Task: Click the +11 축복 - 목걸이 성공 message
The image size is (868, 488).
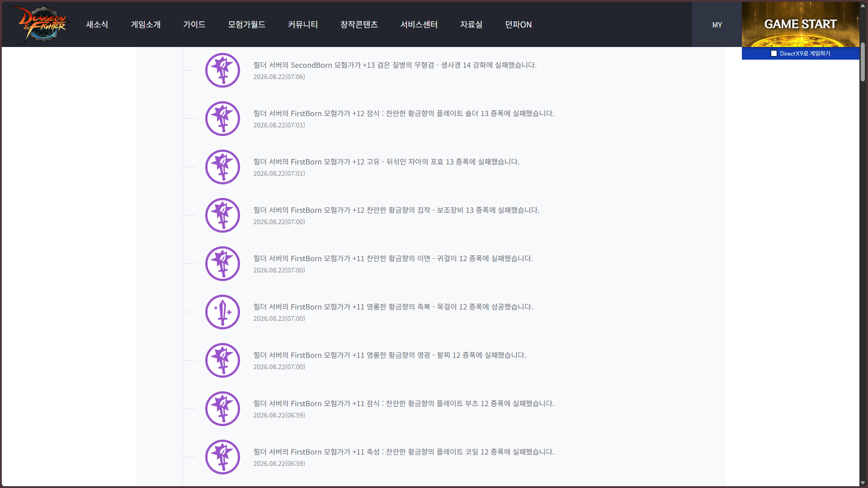Action: click(393, 307)
